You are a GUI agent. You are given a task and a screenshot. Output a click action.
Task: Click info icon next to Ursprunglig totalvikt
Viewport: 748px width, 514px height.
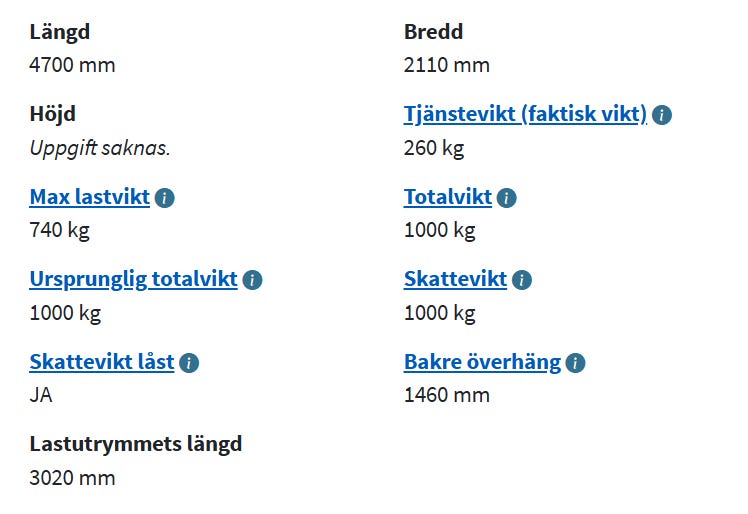[252, 280]
